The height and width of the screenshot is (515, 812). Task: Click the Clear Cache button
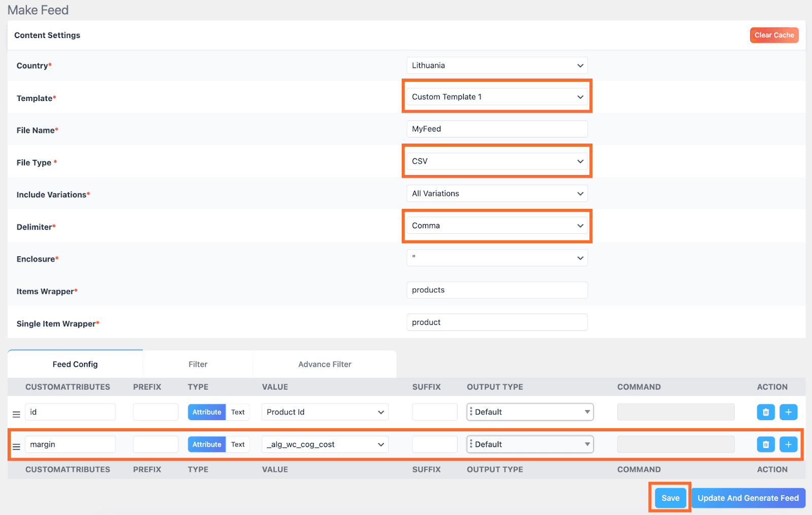point(774,35)
